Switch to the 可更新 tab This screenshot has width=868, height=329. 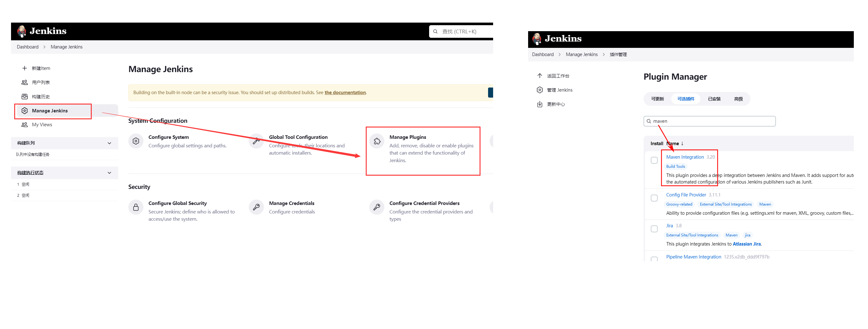[658, 99]
